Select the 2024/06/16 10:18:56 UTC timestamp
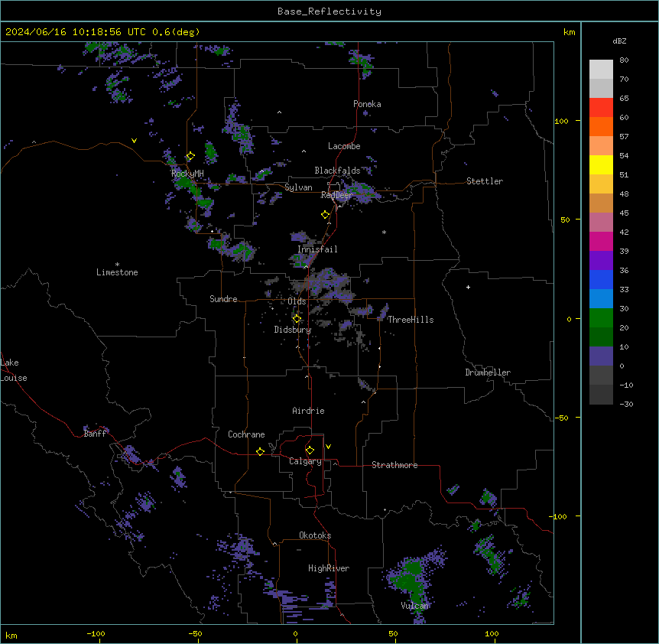The height and width of the screenshot is (644, 659). (x=75, y=32)
